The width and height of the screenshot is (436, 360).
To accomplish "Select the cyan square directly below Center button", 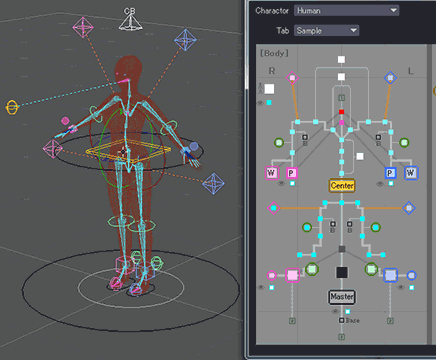I will 342,203.
